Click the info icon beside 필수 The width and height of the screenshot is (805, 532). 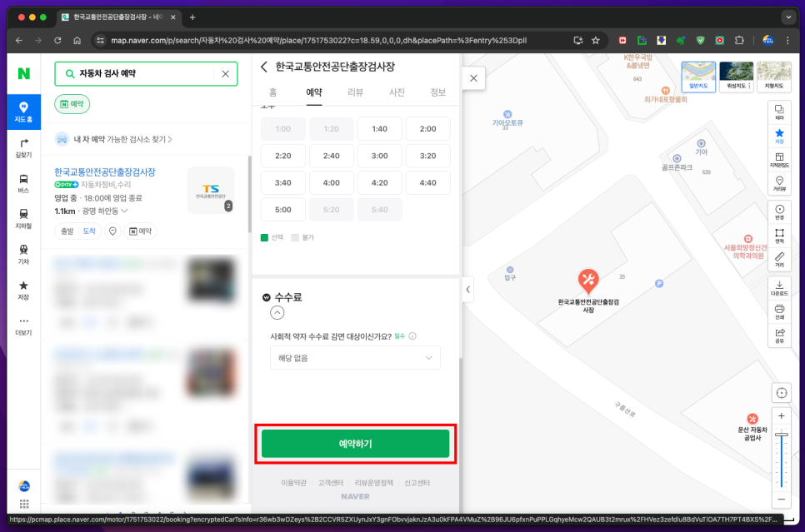412,336
